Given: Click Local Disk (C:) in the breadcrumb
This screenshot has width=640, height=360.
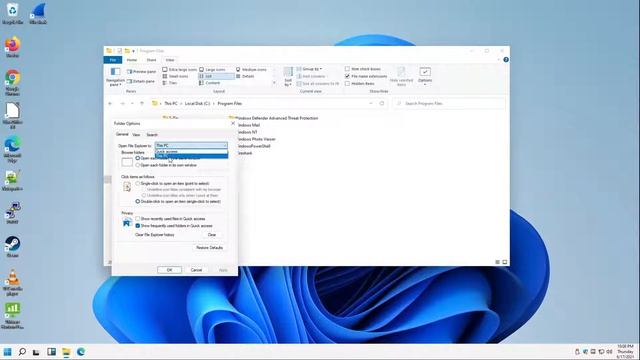Looking at the screenshot, I should pos(197,104).
